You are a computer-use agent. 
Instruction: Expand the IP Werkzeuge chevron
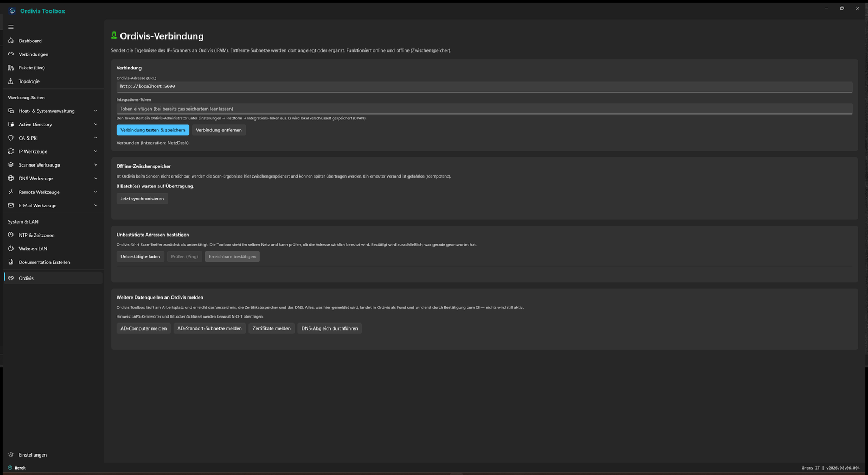(95, 151)
